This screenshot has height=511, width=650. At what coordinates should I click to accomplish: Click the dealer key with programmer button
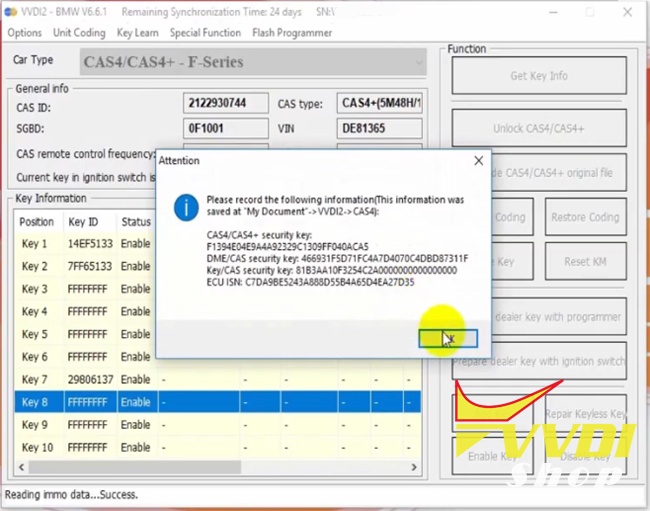coord(558,317)
